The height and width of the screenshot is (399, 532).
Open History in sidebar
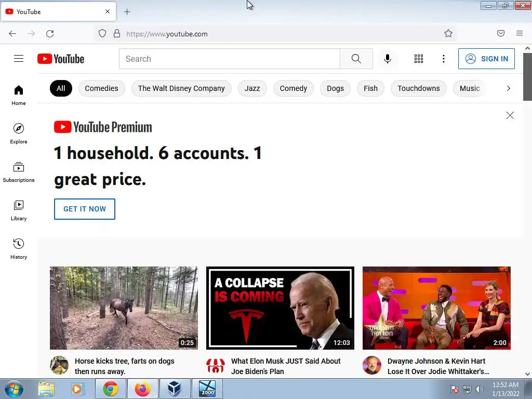click(x=19, y=249)
